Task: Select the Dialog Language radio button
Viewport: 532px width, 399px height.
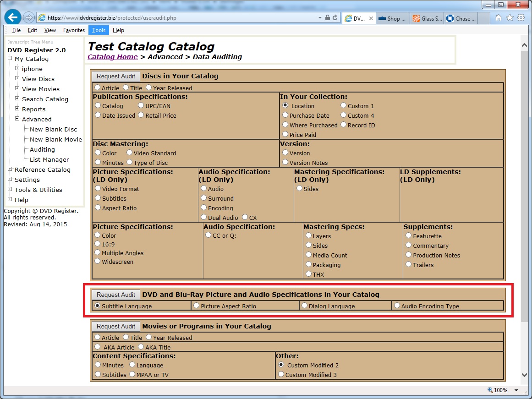Action: [304, 306]
